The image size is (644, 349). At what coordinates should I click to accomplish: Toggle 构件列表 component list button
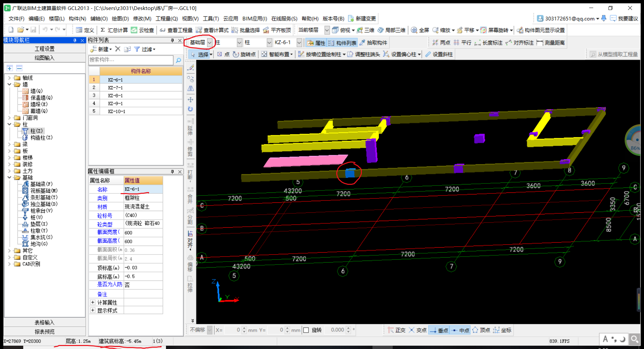(x=342, y=43)
